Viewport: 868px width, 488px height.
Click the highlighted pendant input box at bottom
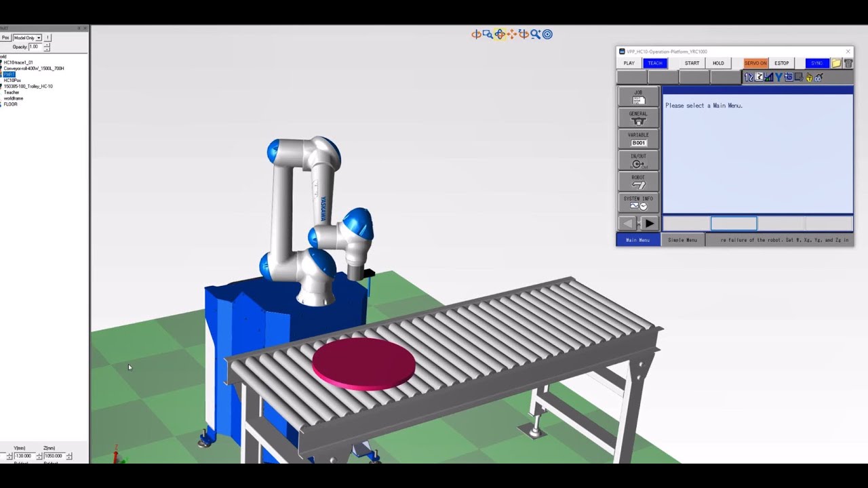[734, 223]
